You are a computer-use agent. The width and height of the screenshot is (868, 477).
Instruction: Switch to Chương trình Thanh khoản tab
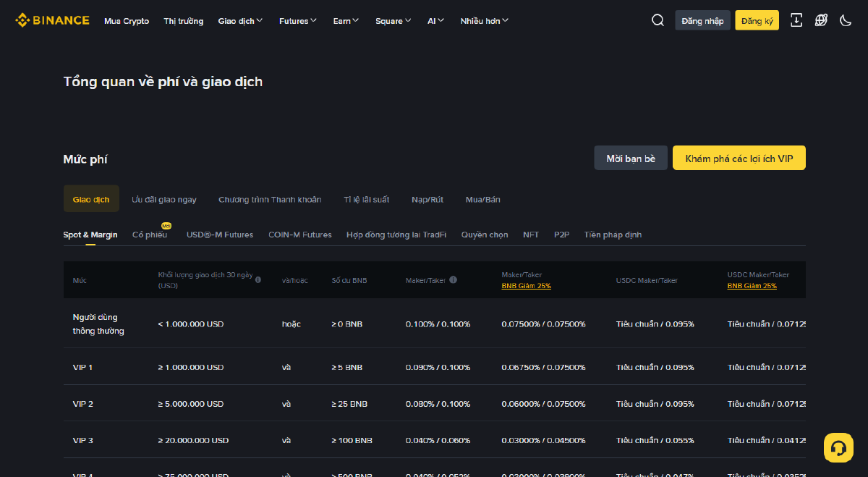click(270, 199)
